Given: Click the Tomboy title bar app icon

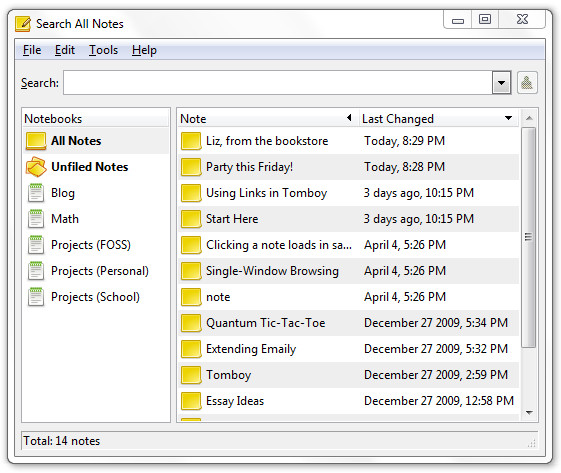Looking at the screenshot, I should 23,24.
